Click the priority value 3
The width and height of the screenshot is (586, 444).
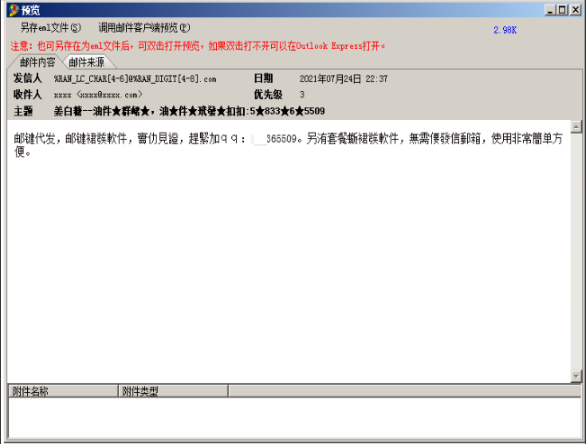pyautogui.click(x=302, y=95)
